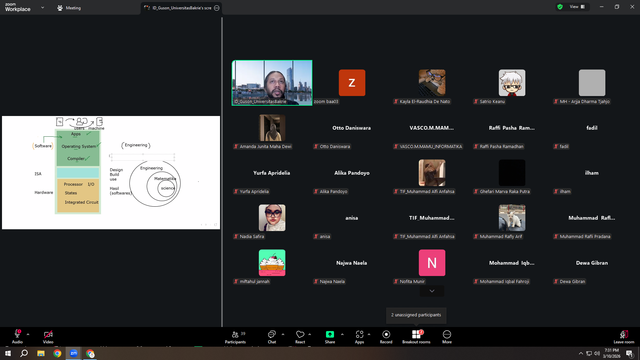Click Zoom app icon in taskbar

click(x=73, y=353)
